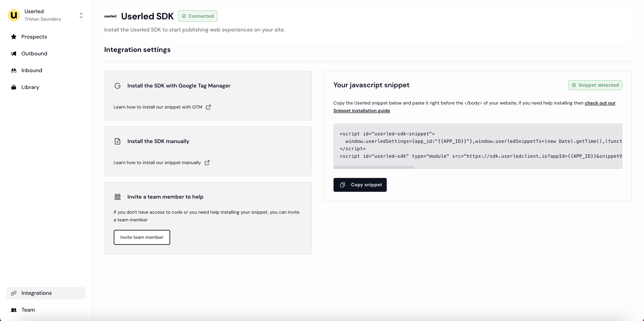This screenshot has height=321, width=644.
Task: Click the Snippet detected status badge
Action: 595,85
